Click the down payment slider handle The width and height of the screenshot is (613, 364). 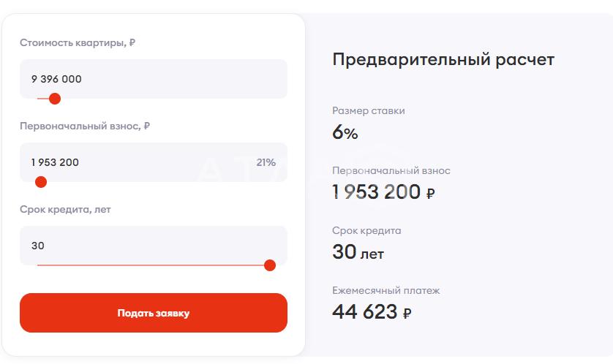coord(41,182)
